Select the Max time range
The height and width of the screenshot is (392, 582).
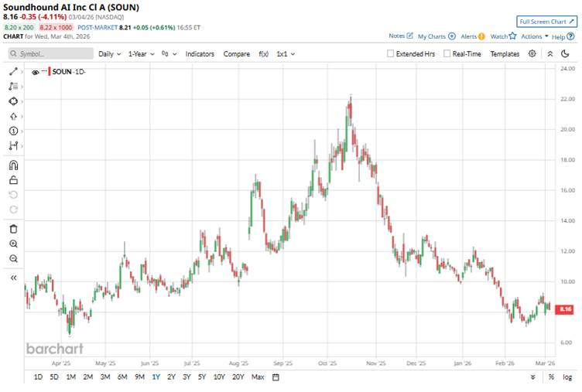[x=258, y=377]
